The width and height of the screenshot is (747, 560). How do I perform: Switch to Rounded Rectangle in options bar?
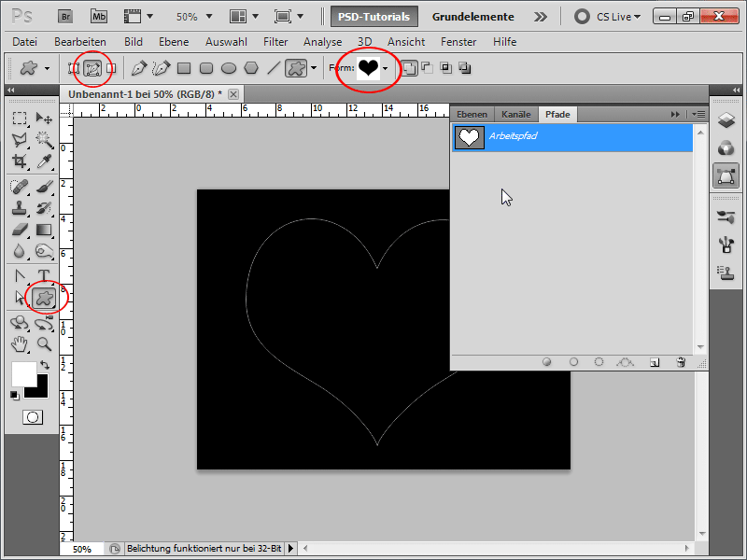coord(206,68)
